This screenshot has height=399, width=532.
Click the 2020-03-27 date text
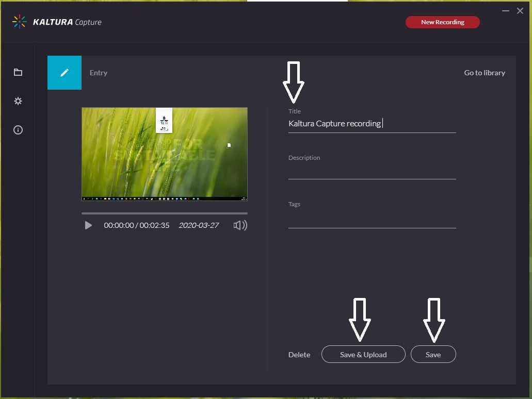coord(199,225)
